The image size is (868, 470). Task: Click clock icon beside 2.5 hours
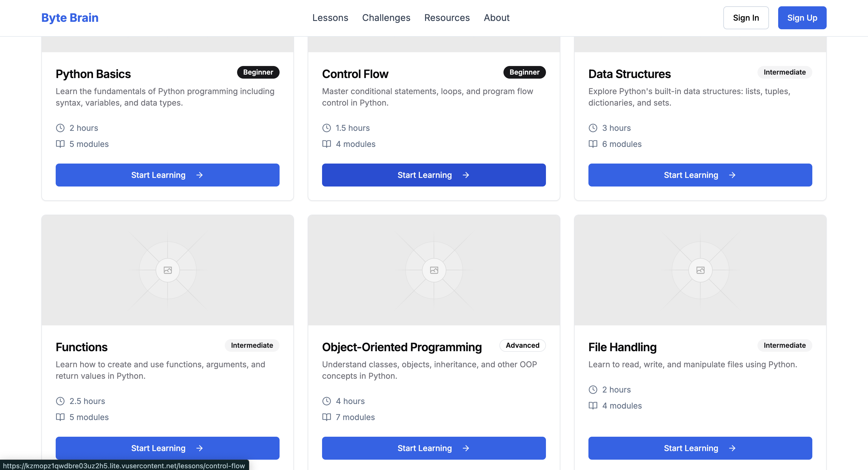[60, 401]
